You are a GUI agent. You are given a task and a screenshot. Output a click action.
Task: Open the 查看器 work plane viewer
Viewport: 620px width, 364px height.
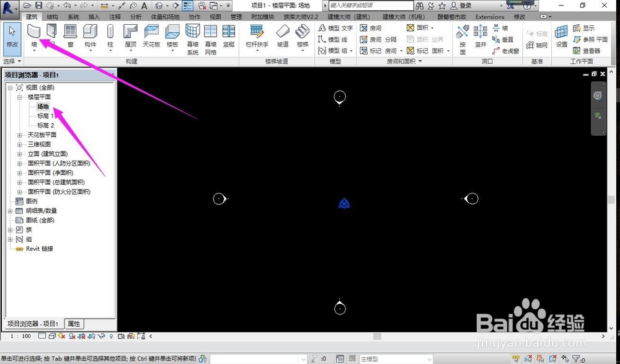pos(587,51)
